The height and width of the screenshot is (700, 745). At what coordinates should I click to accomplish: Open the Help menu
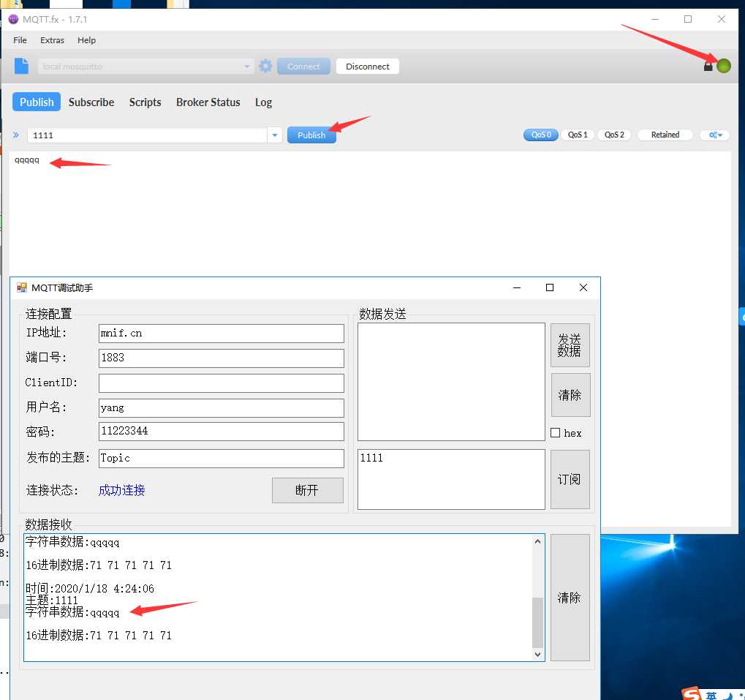(86, 40)
